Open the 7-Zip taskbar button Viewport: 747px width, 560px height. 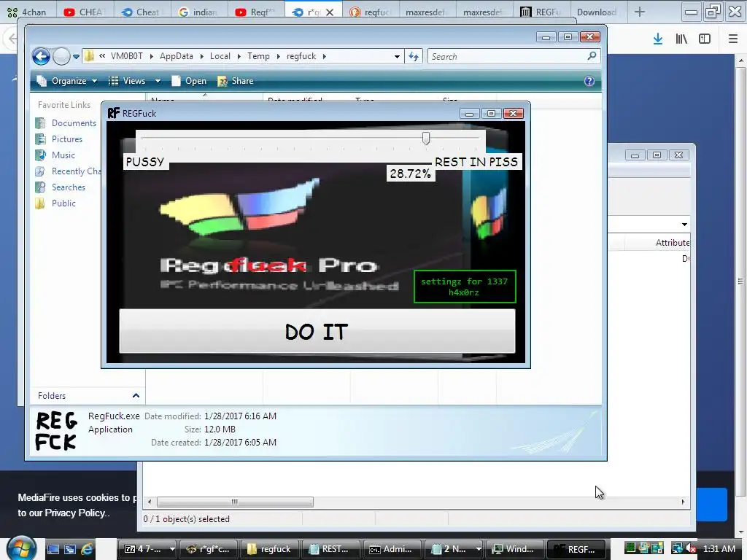coord(147,549)
